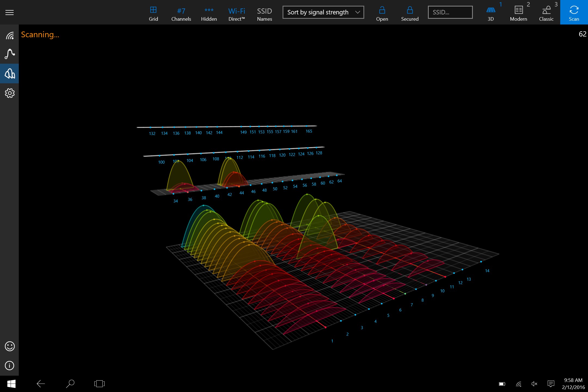
Task: Open the hamburger menu
Action: click(x=10, y=13)
